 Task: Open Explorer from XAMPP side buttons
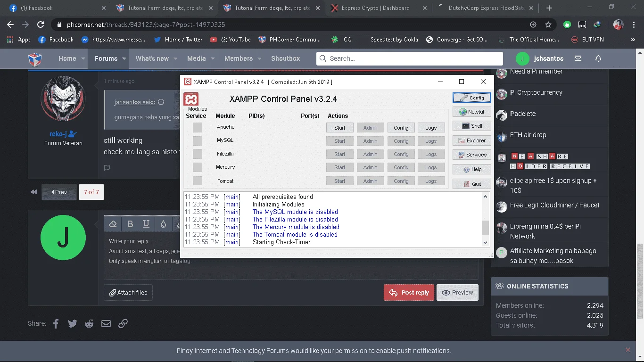coord(471,140)
